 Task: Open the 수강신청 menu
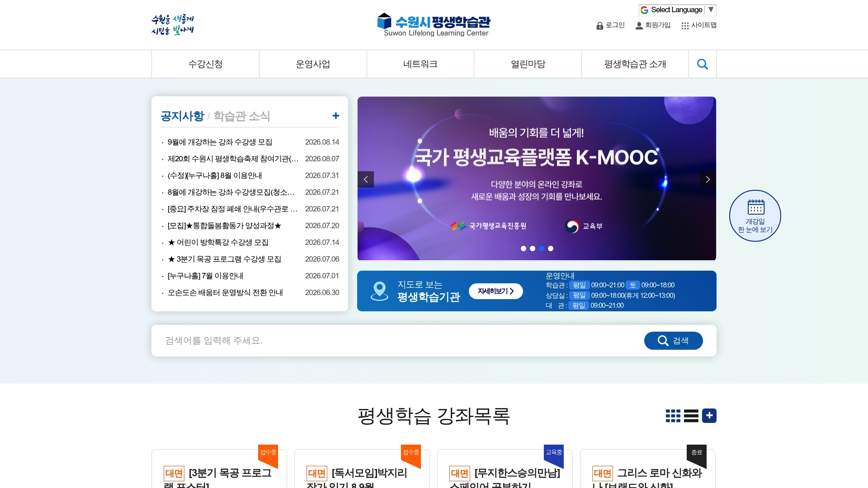pyautogui.click(x=205, y=64)
